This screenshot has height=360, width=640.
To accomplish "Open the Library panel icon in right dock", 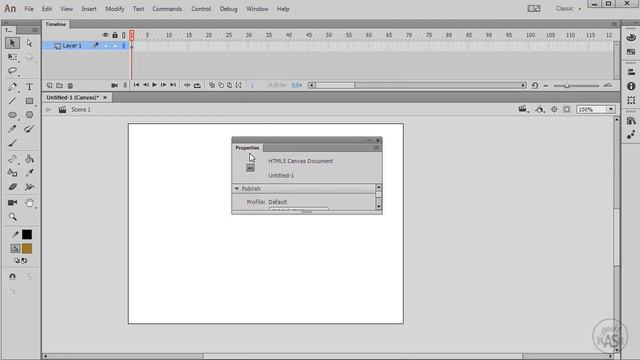I will [631, 120].
